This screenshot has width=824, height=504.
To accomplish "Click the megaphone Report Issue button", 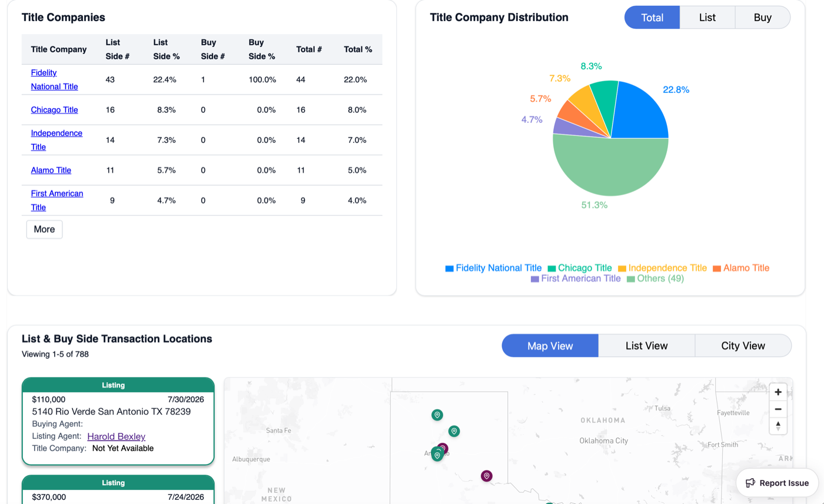I will pyautogui.click(x=777, y=483).
